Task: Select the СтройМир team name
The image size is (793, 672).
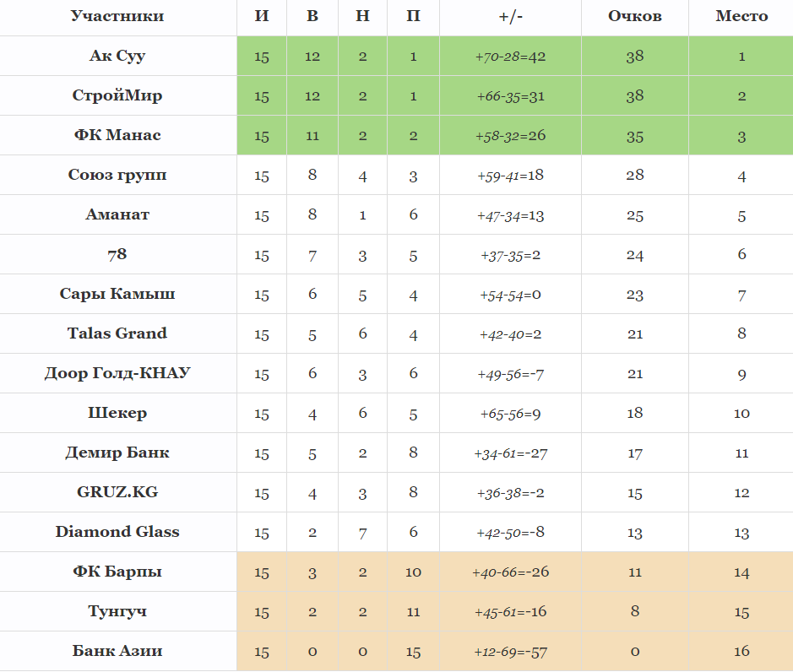Action: click(x=117, y=95)
